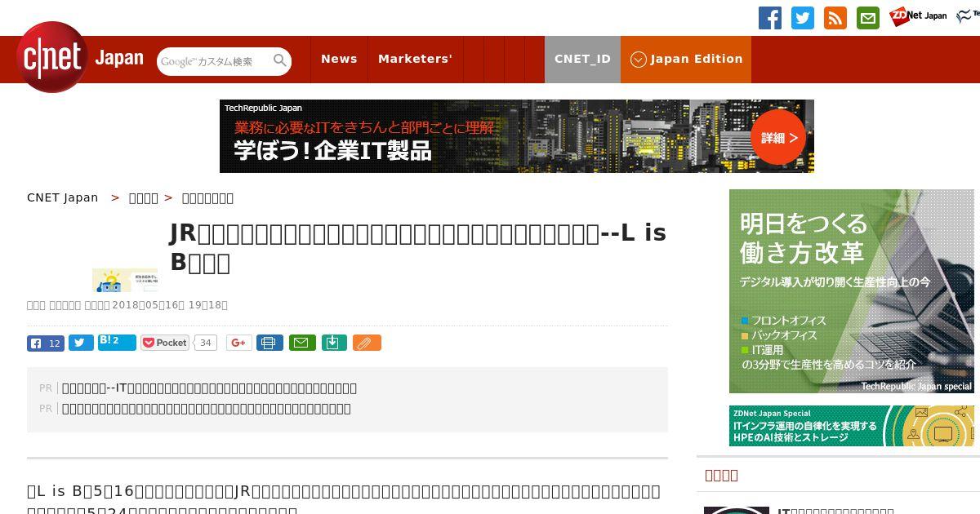
Task: Open the article thumbnail image
Action: tap(125, 280)
